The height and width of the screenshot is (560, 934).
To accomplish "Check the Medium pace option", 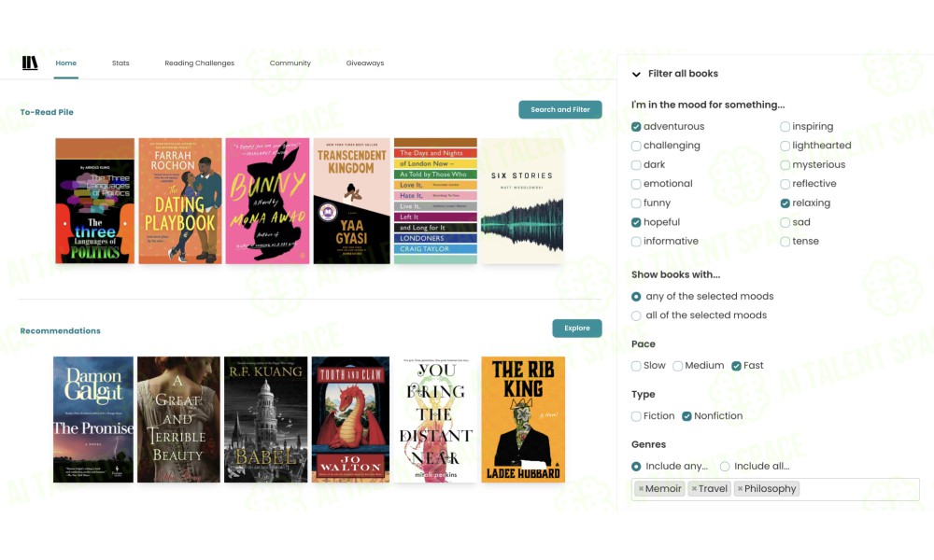I will [677, 366].
